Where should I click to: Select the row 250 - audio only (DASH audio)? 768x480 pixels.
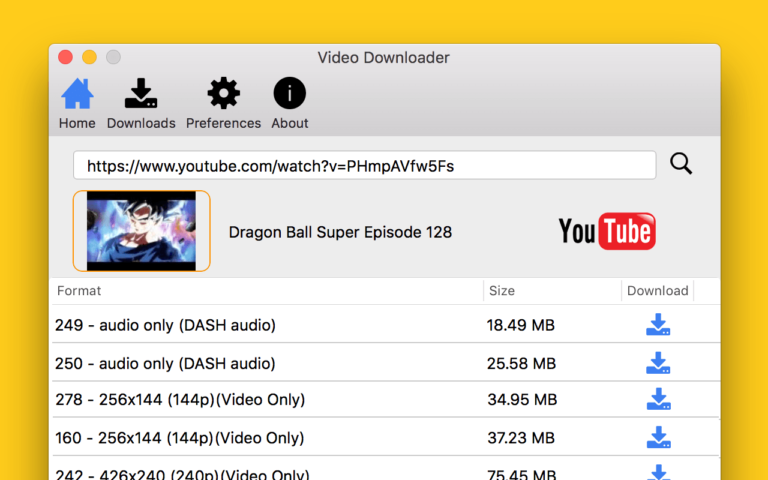pyautogui.click(x=386, y=363)
